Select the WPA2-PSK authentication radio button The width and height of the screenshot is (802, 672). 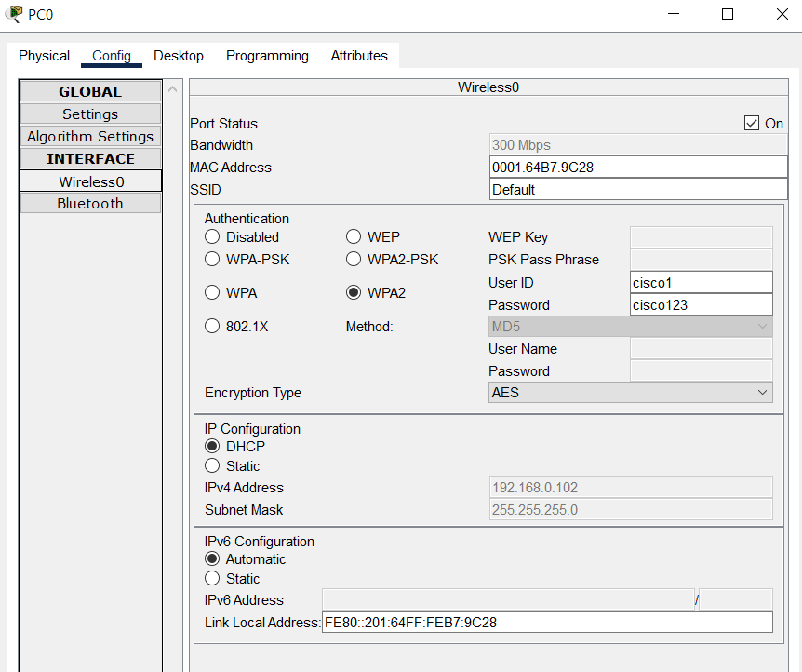354,259
